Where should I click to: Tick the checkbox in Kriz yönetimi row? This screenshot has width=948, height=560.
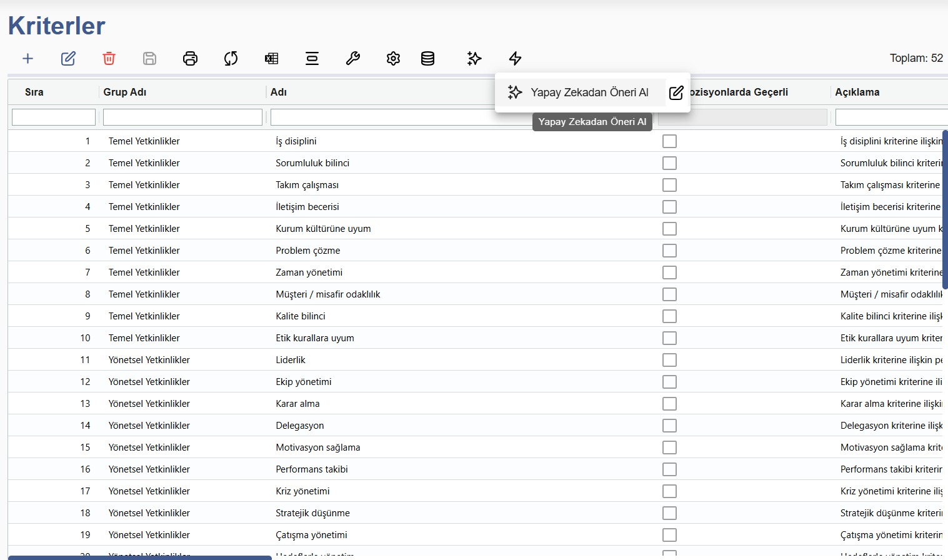(x=669, y=491)
